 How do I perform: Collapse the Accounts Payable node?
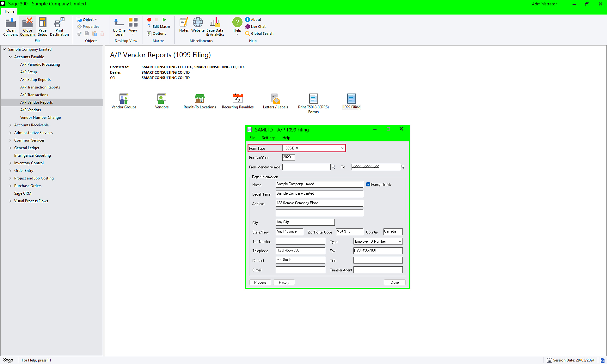pos(10,57)
